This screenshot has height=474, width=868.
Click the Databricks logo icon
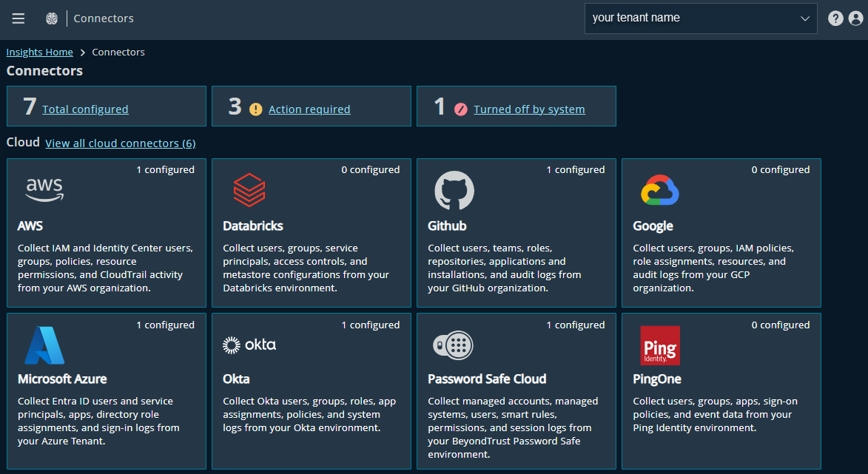pos(249,190)
